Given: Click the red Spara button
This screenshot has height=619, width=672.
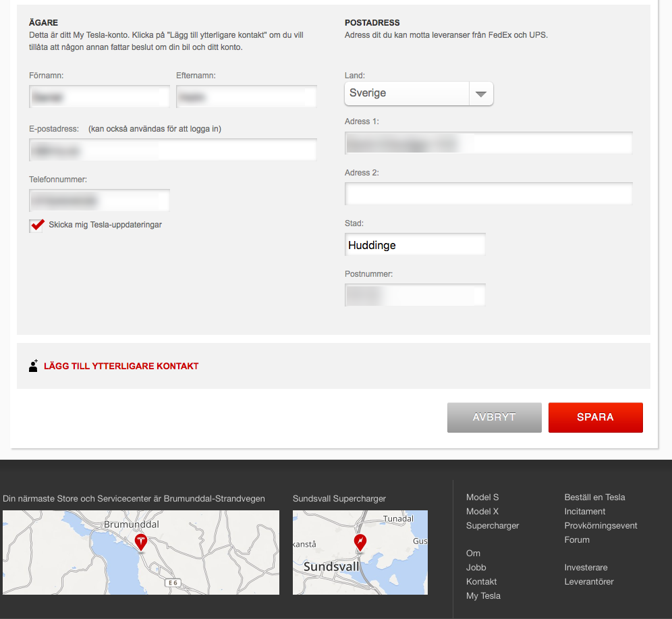Looking at the screenshot, I should pos(595,417).
